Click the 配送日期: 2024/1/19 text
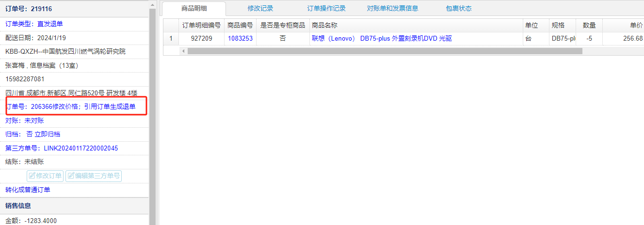 pos(35,38)
